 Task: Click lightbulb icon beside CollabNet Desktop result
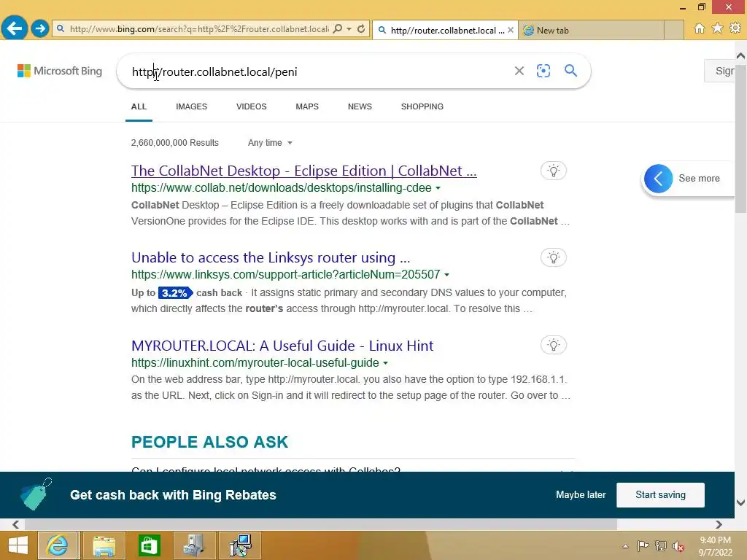(553, 171)
